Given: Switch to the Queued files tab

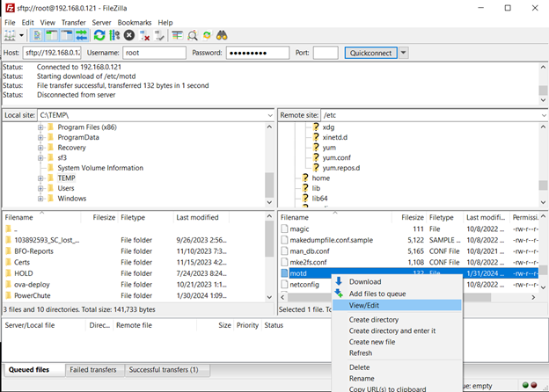Looking at the screenshot, I should [34, 370].
